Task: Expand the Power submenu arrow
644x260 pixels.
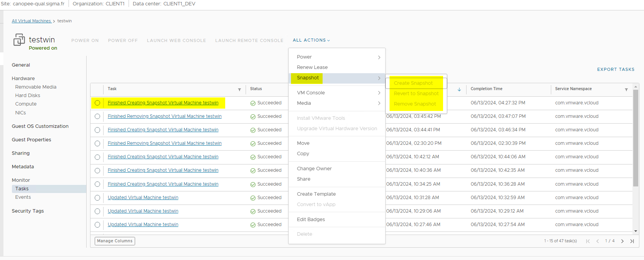Action: pos(379,57)
